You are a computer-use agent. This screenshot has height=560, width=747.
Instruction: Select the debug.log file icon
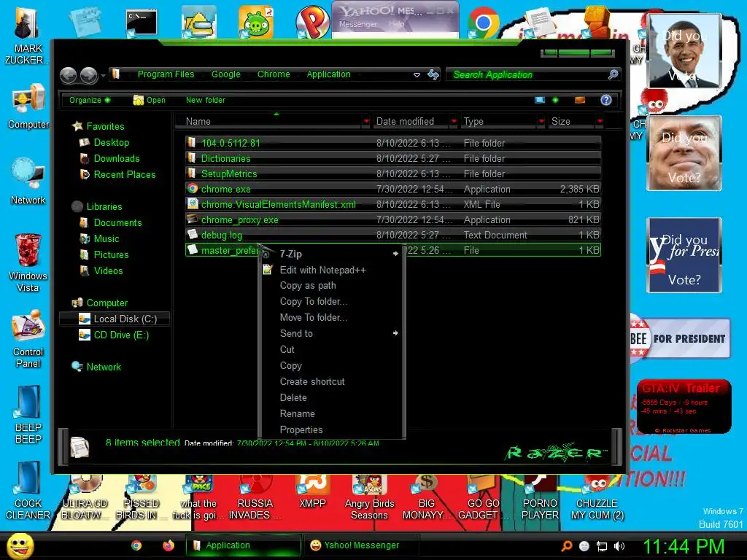click(193, 234)
